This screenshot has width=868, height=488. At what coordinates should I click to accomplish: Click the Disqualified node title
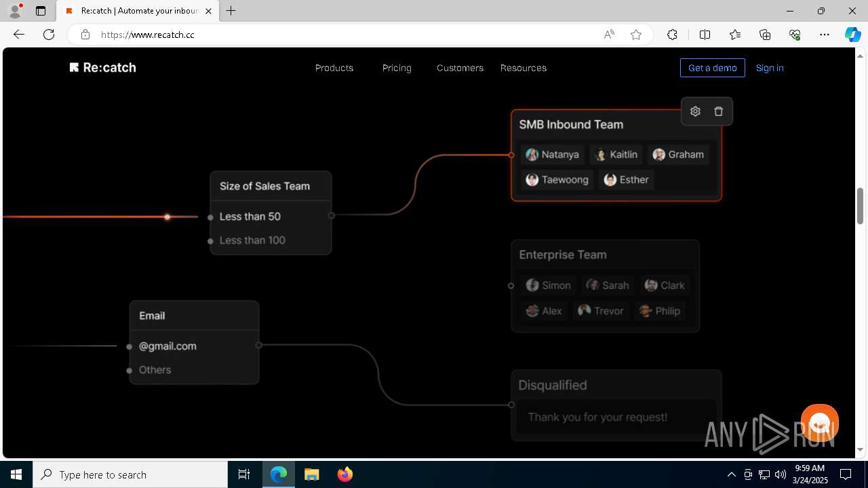(553, 385)
